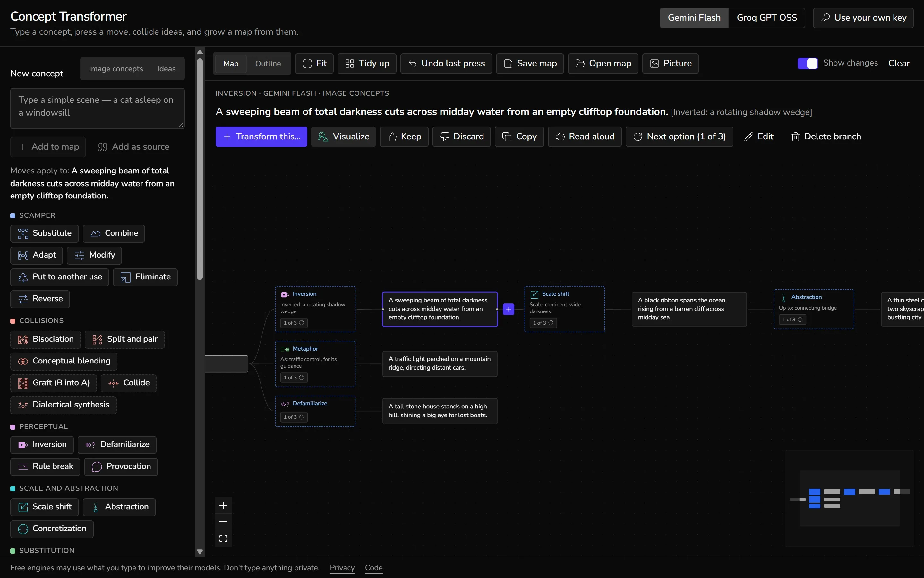Image resolution: width=924 pixels, height=578 pixels.
Task: Click the sidebar vertical scrollbar thumb
Action: tap(200, 169)
